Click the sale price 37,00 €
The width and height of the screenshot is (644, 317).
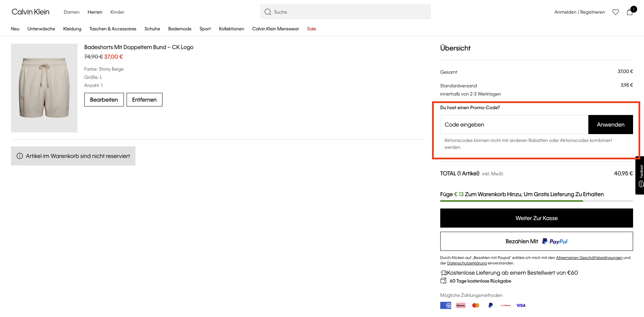point(114,57)
